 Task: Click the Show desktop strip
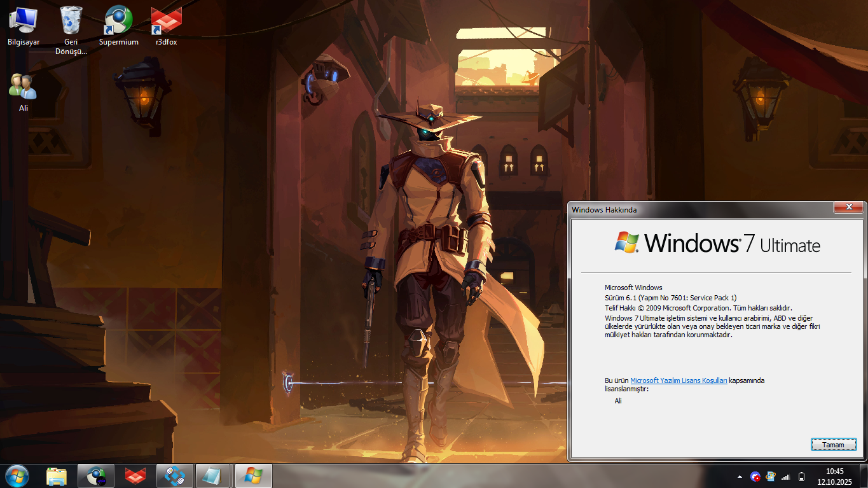click(x=864, y=476)
